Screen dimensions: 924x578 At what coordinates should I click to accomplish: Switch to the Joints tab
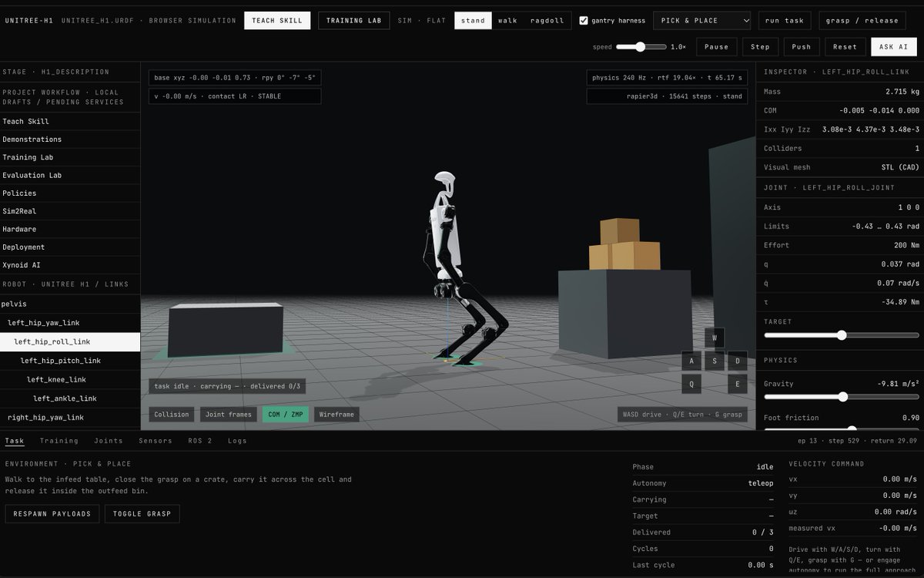click(109, 441)
